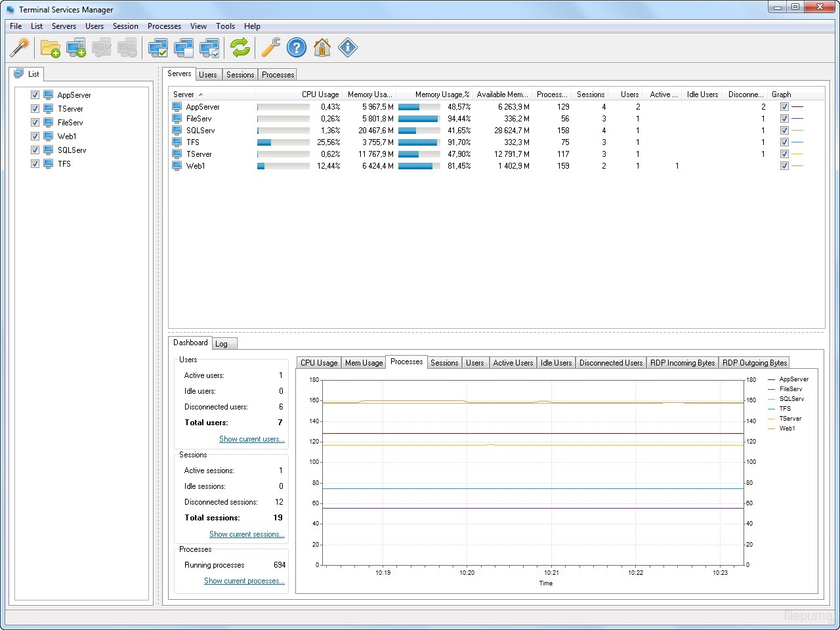Toggle graph checkbox for the Web1 row
840x630 pixels.
[784, 166]
